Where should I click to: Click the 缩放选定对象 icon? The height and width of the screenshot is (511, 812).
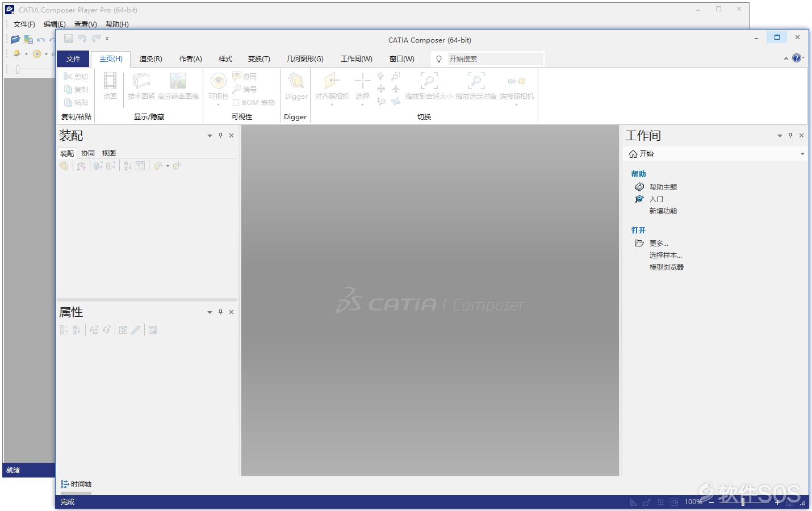(x=476, y=81)
